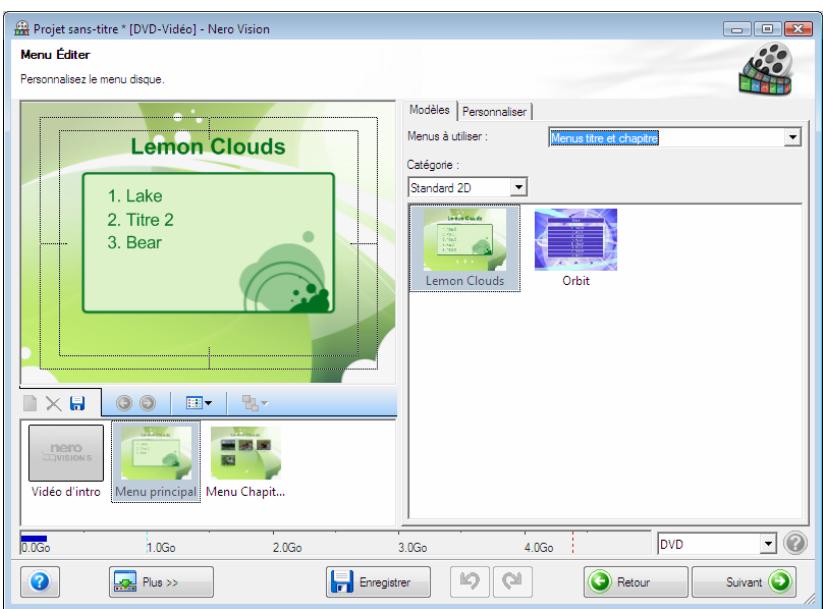Image resolution: width=823 pixels, height=609 pixels.
Task: Click the undo arrow button
Action: point(470,582)
